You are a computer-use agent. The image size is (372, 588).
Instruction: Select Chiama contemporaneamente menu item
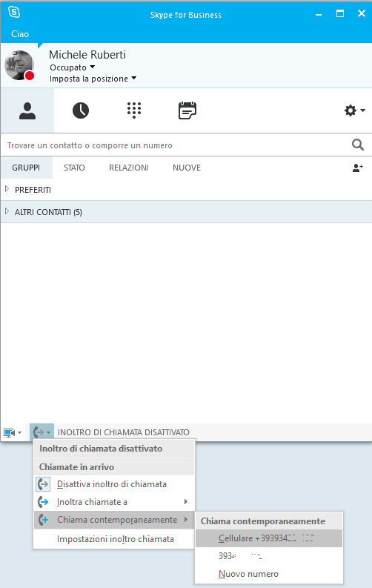[x=114, y=520]
